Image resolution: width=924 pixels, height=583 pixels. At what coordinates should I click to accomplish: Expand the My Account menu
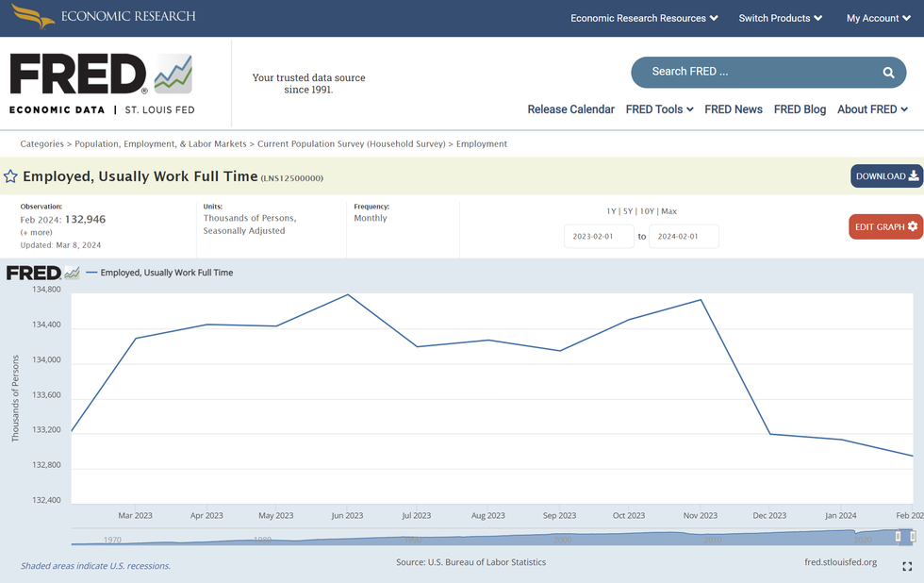[x=878, y=18]
